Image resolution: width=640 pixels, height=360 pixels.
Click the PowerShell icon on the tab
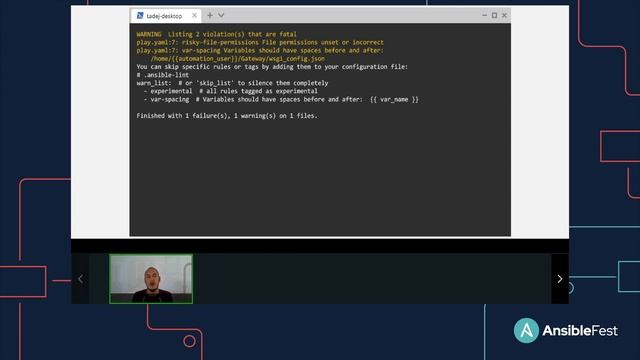coord(140,16)
